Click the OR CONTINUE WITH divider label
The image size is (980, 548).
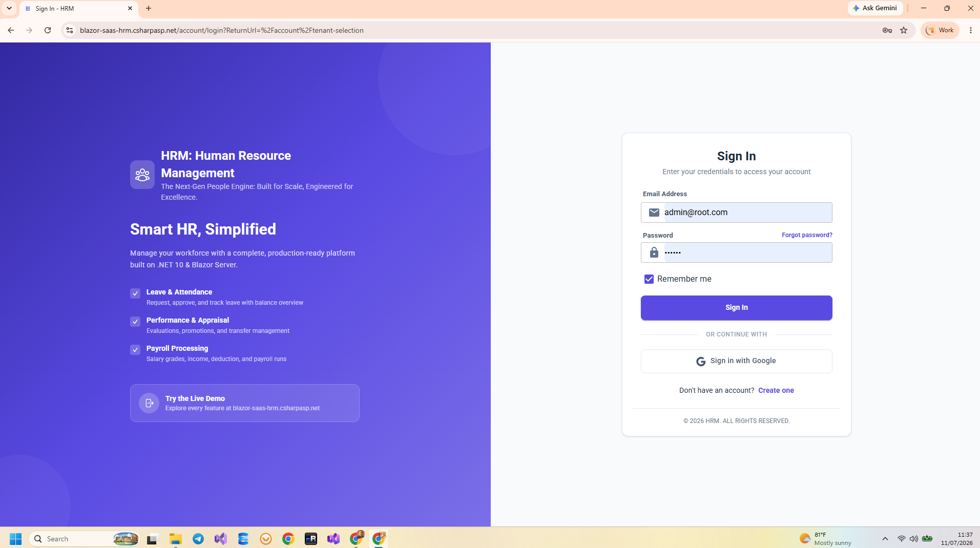click(x=736, y=334)
